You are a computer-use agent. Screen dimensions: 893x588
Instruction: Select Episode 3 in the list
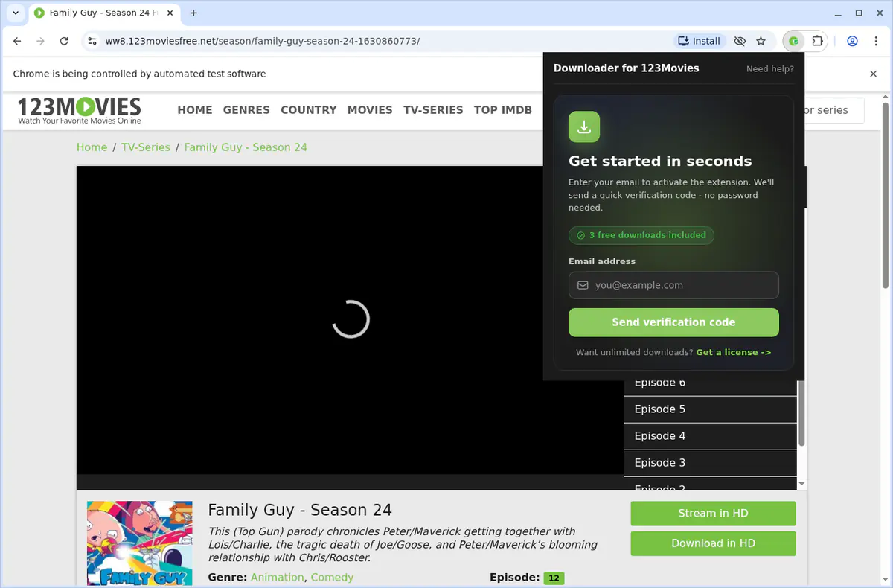pyautogui.click(x=710, y=463)
